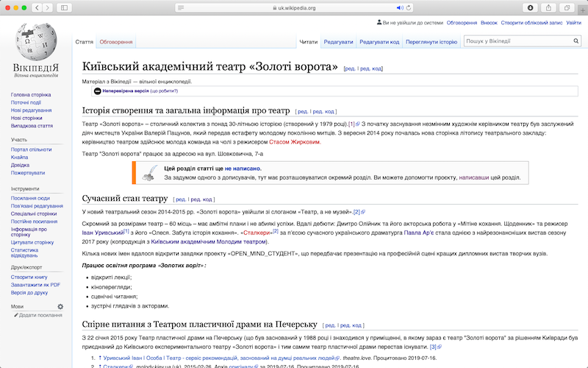This screenshot has height=368, width=588.
Task: Click the Wikipedia search input field
Action: [518, 41]
